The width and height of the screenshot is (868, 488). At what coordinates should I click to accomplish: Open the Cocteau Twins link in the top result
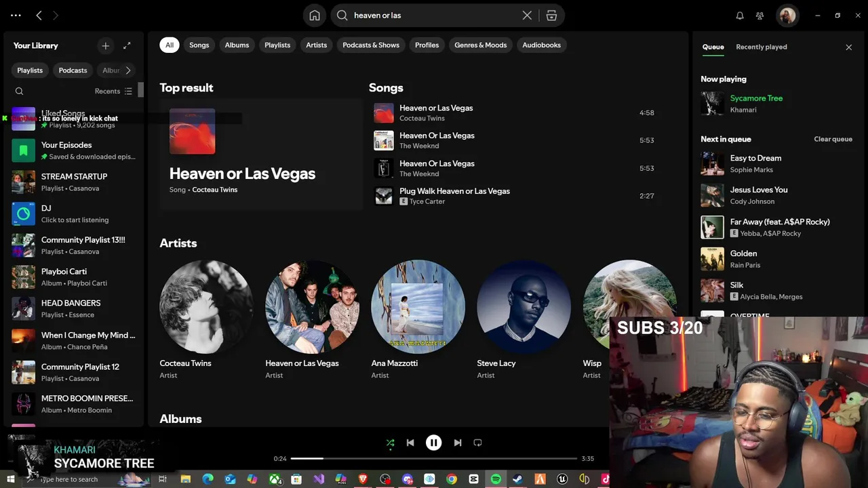214,190
